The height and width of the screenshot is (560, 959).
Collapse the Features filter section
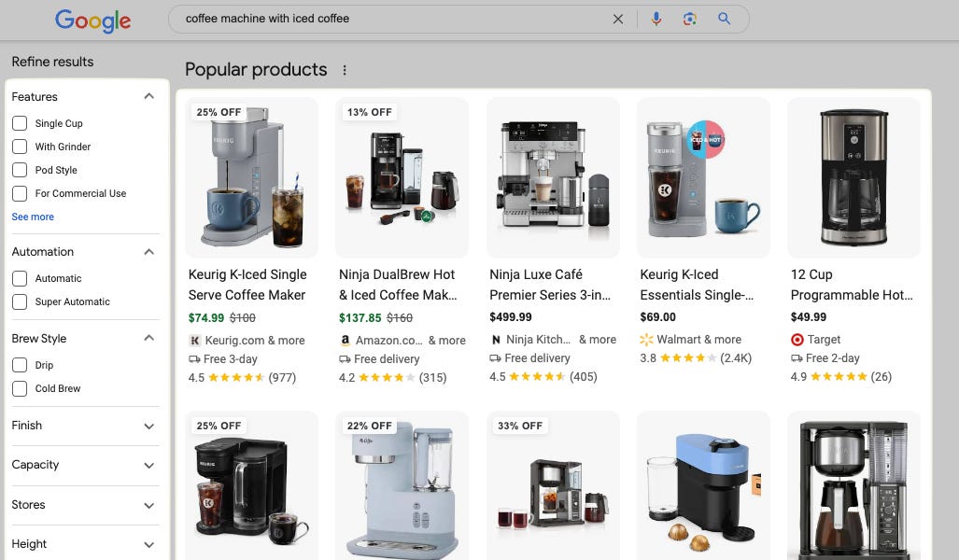pyautogui.click(x=148, y=96)
